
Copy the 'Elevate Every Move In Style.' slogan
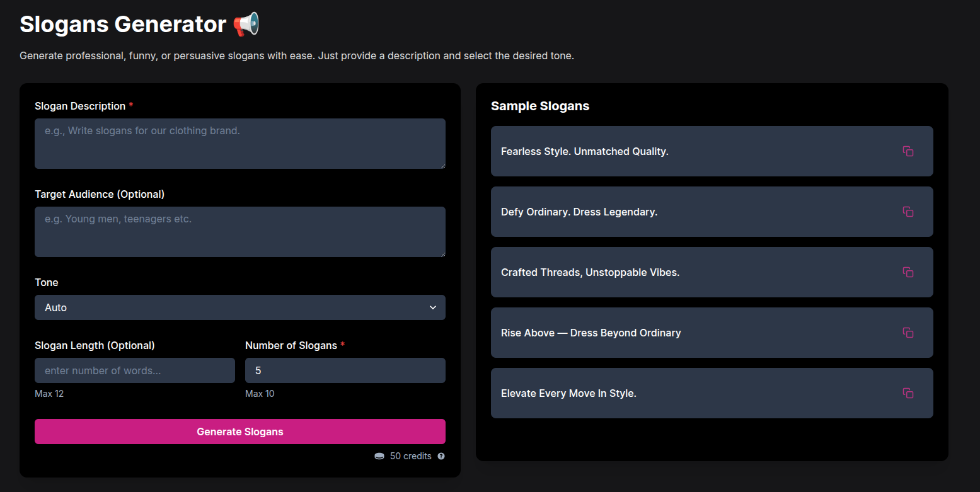coord(908,393)
